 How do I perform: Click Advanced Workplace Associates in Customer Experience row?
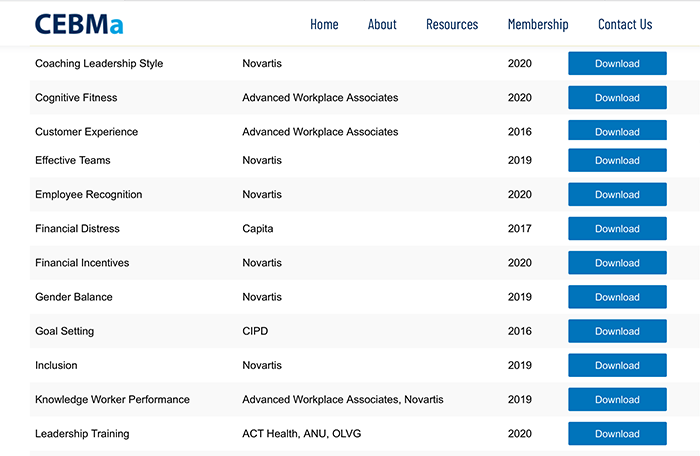(x=320, y=132)
